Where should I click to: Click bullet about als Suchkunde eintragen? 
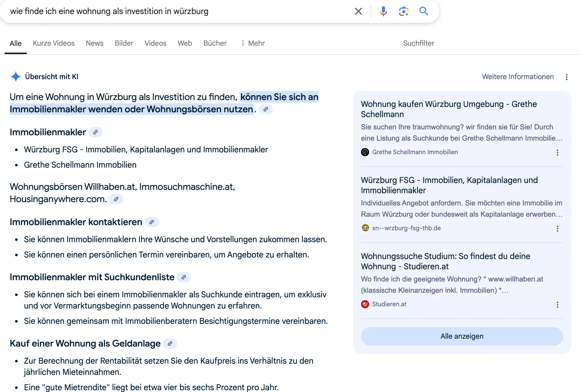pyautogui.click(x=175, y=300)
